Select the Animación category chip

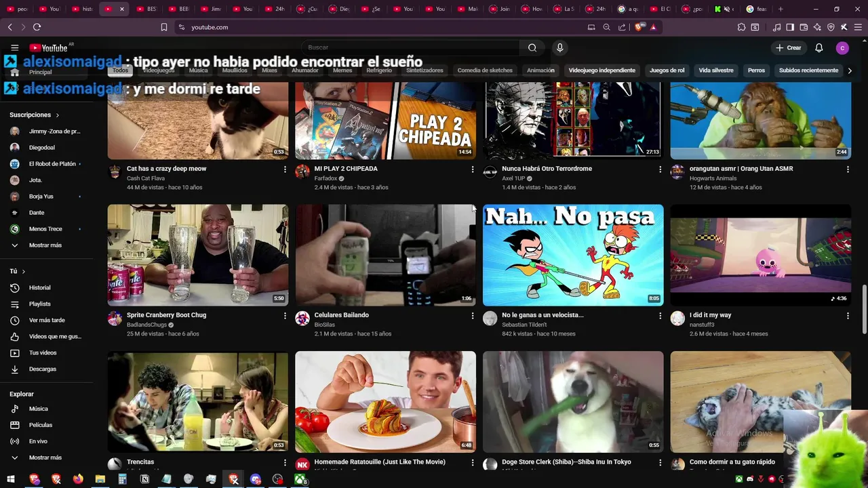coord(540,70)
